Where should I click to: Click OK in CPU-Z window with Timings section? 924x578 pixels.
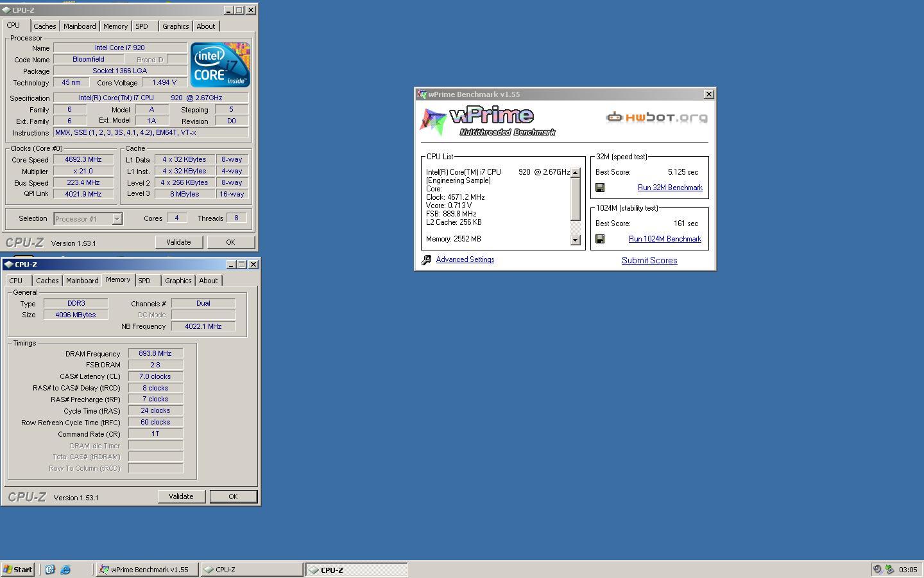pyautogui.click(x=233, y=496)
